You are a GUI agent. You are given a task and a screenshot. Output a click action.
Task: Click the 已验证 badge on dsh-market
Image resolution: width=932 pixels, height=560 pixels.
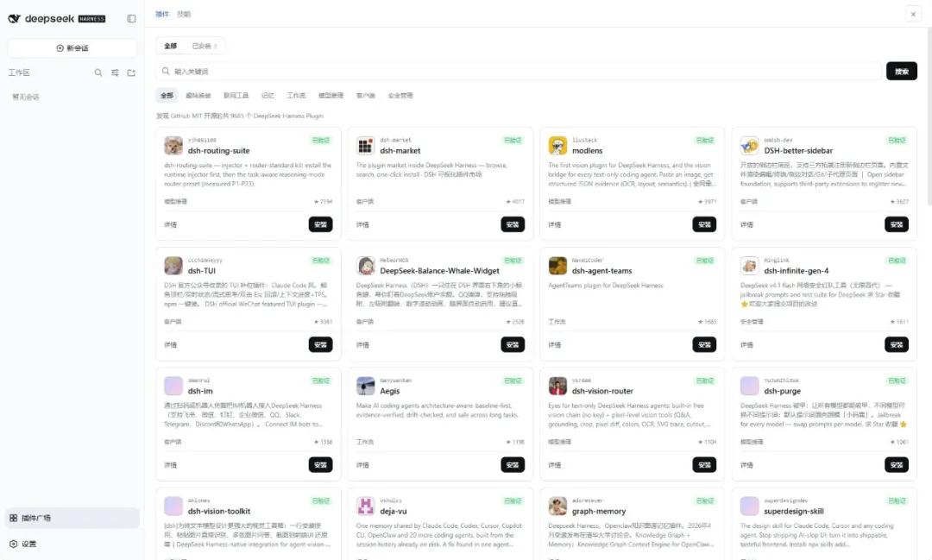point(513,141)
